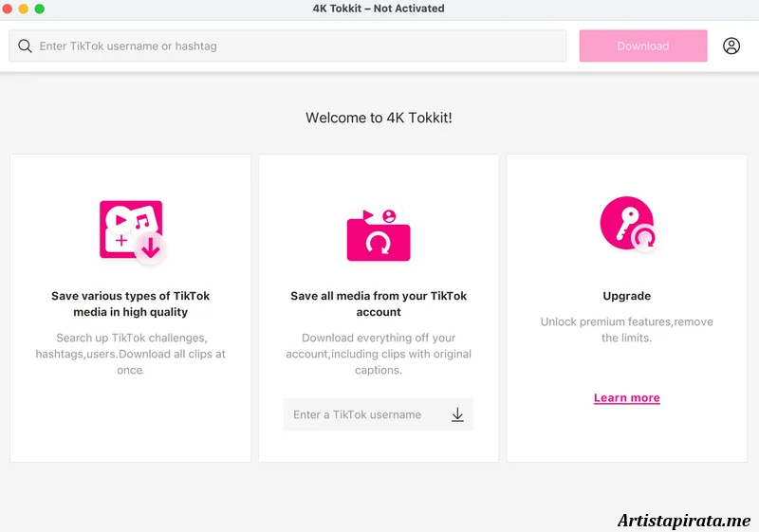The image size is (759, 532).
Task: Close the 4K Tokkit window
Action: [8, 9]
